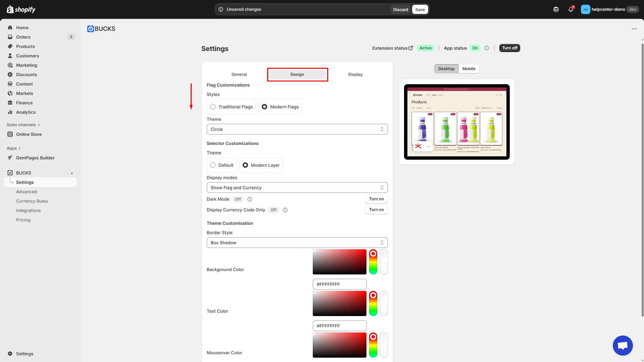Click the Text Color hex input field
The height and width of the screenshot is (362, 644).
pos(339,326)
